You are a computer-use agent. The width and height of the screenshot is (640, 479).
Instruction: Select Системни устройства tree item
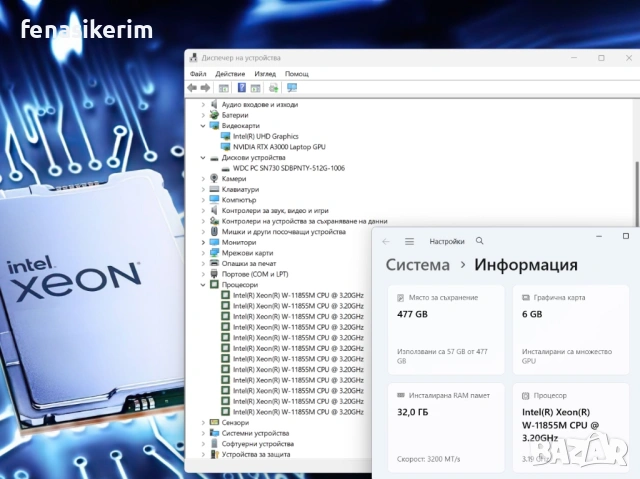255,433
